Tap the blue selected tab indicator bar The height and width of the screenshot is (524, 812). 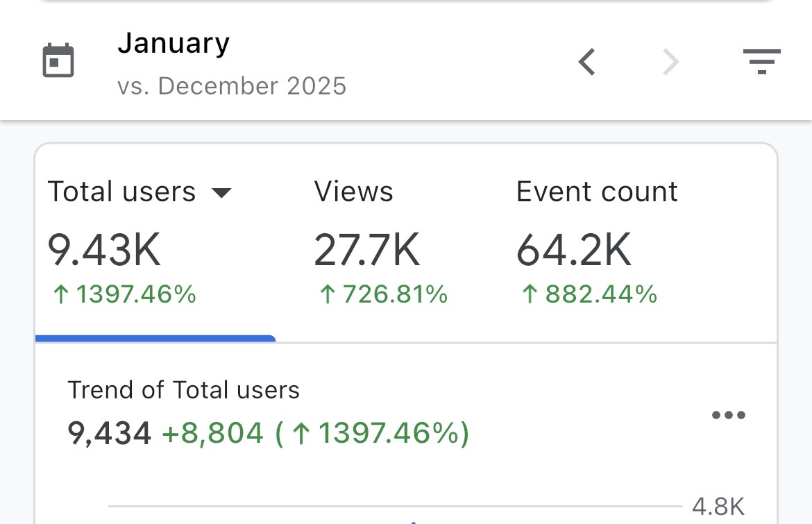pos(155,339)
